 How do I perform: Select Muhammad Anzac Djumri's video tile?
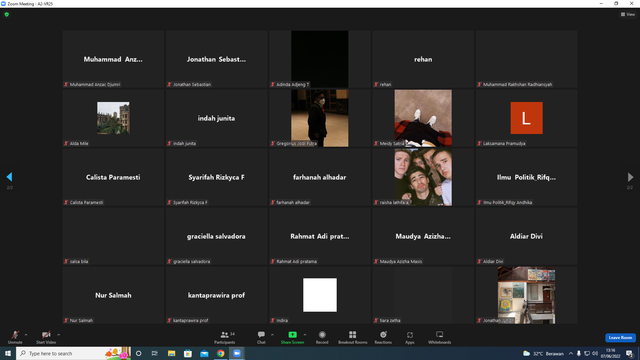click(x=113, y=59)
